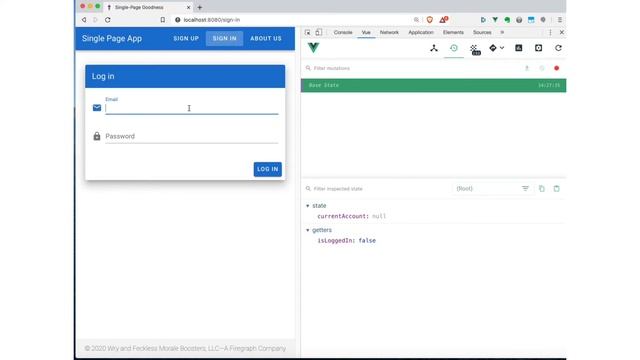Refresh the Vue devtools panel
Screen dimensions: 640x360
(x=558, y=48)
